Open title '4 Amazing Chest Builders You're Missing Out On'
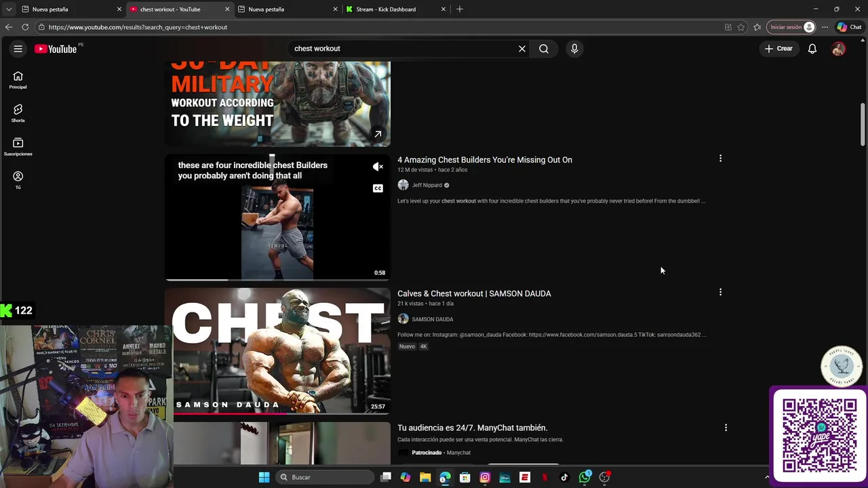 [485, 160]
